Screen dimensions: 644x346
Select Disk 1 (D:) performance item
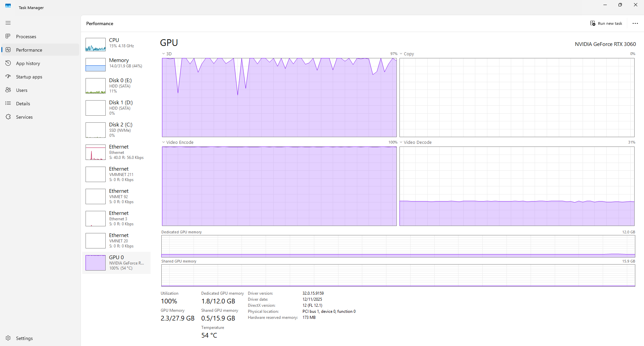click(116, 108)
